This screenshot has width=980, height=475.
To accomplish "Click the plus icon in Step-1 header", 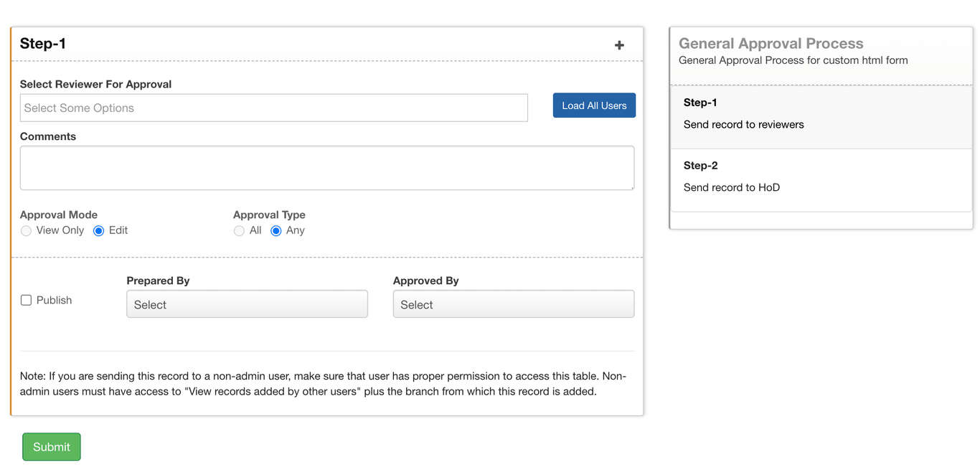I will coord(619,45).
